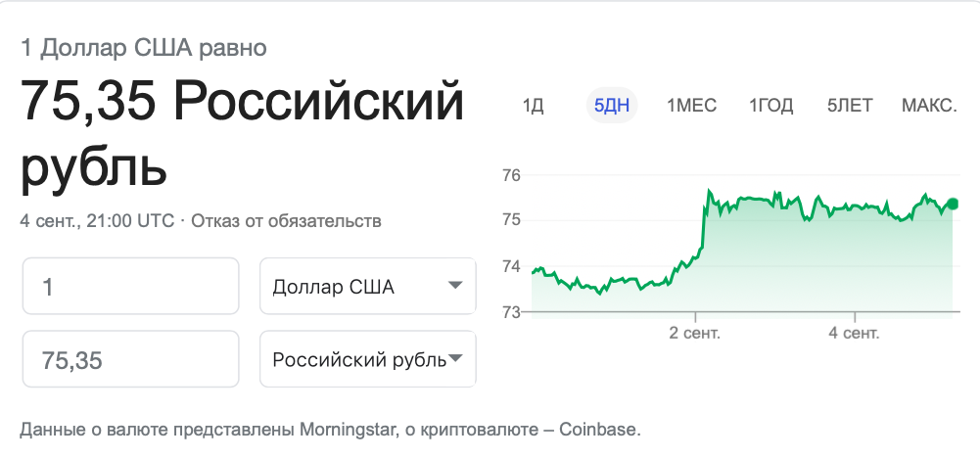Expand the Российский рубль currency dropdown
This screenshot has width=980, height=459.
pos(367,359)
